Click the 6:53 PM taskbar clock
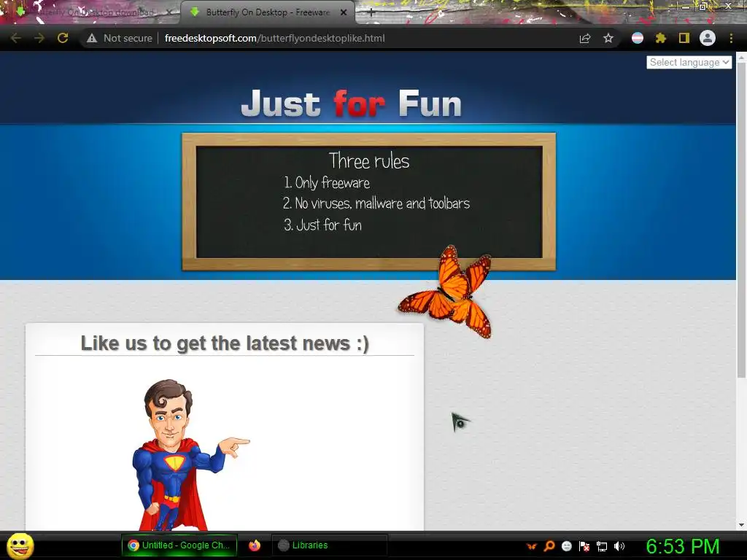 pyautogui.click(x=682, y=546)
